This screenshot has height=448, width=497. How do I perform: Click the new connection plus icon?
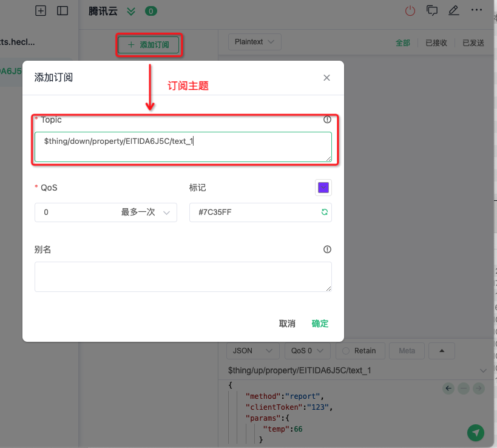tap(41, 10)
